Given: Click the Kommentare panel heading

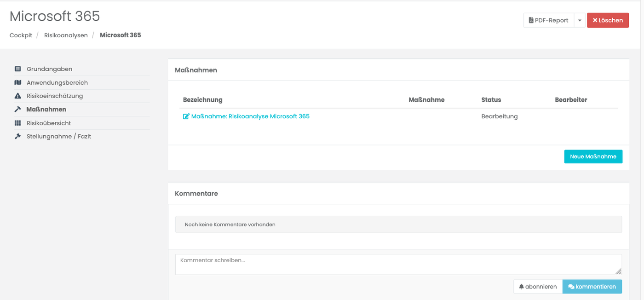Looking at the screenshot, I should (x=196, y=194).
